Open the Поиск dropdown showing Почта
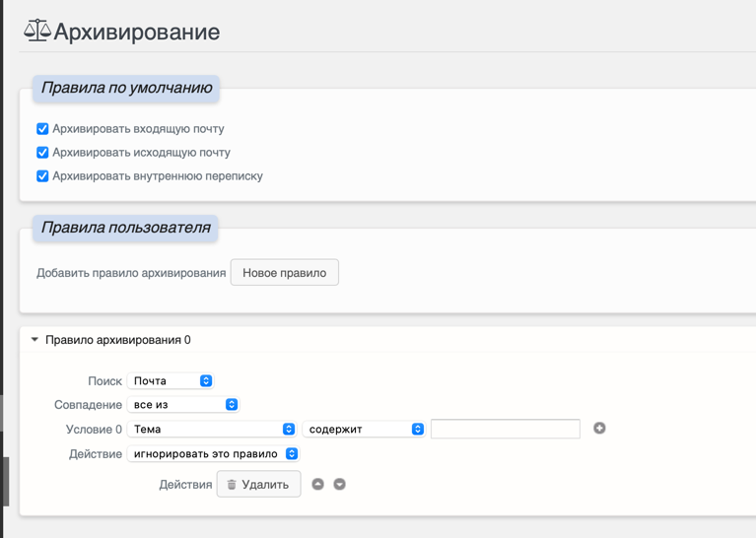The width and height of the screenshot is (756, 538). (171, 381)
